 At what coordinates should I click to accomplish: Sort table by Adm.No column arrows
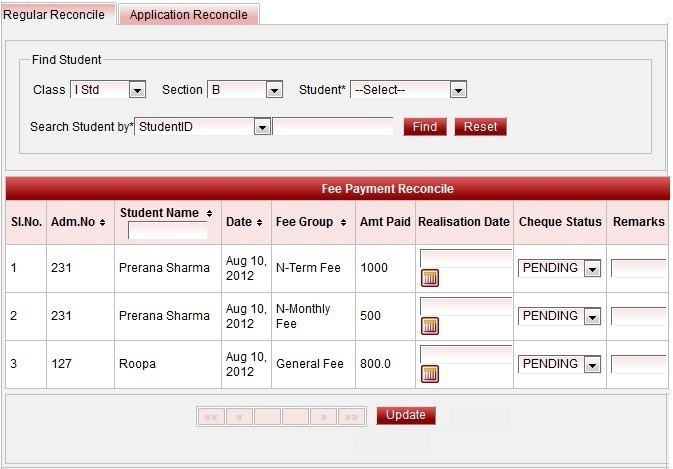click(102, 222)
